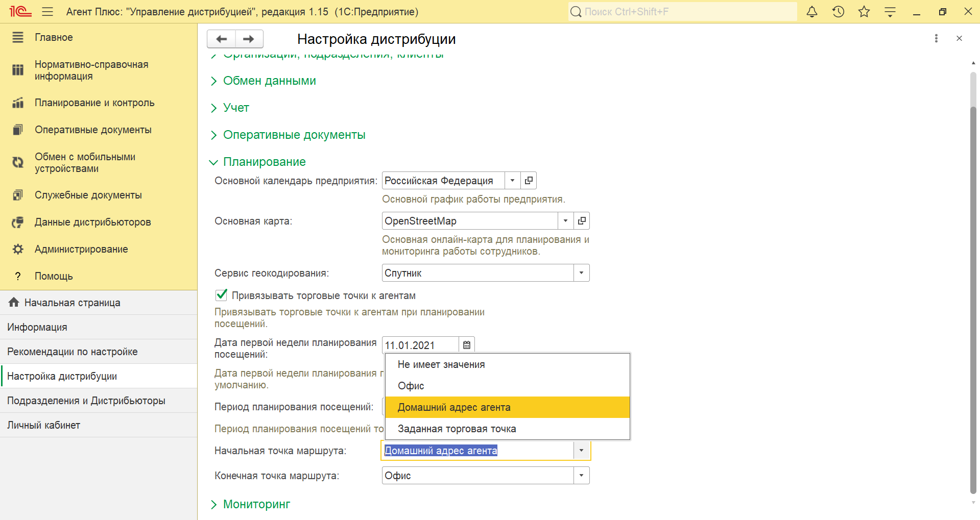This screenshot has width=980, height=520.
Task: Open the Главное section
Action: coord(99,37)
